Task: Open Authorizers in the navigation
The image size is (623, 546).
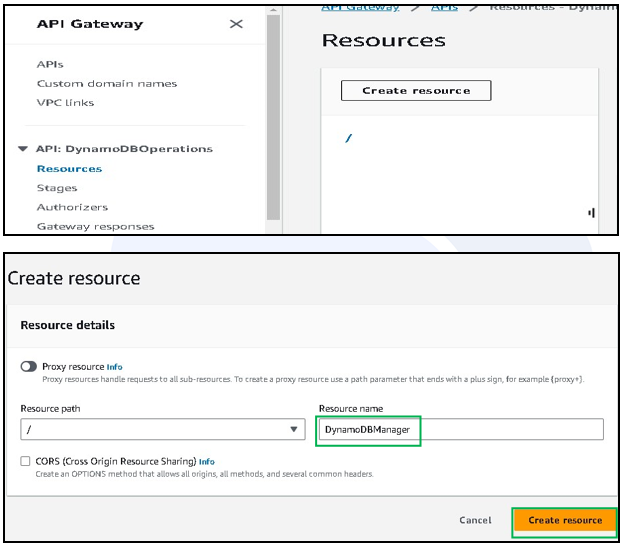Action: point(72,207)
